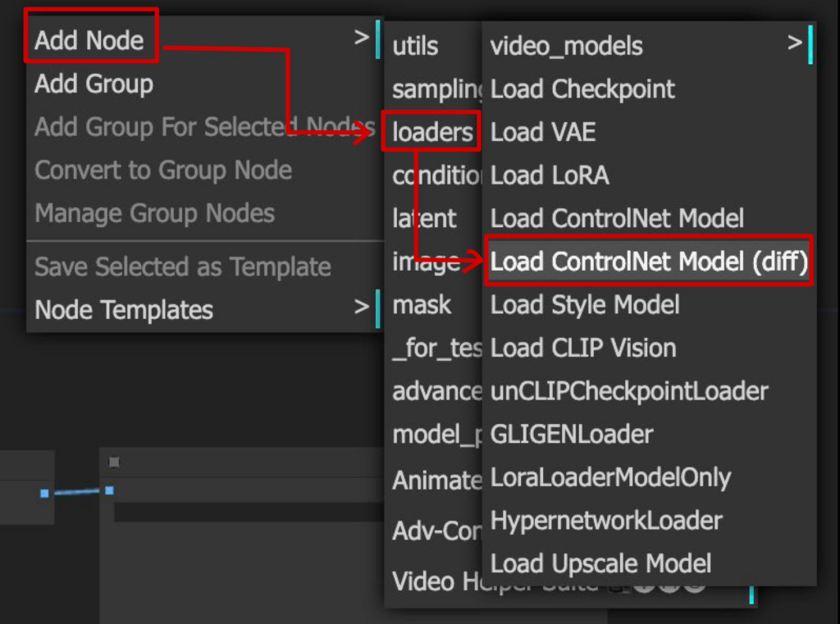Click the blue input slot on the node
840x624 pixels.
[109, 490]
